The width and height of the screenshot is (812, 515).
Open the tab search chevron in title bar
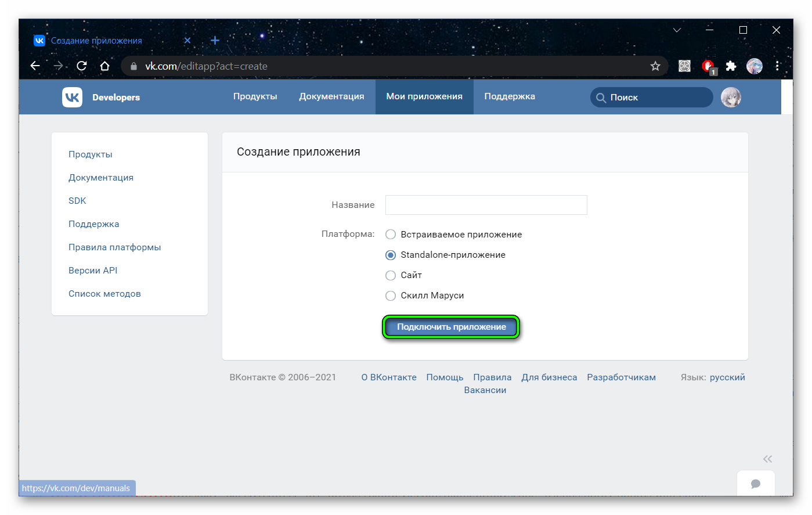click(x=677, y=30)
